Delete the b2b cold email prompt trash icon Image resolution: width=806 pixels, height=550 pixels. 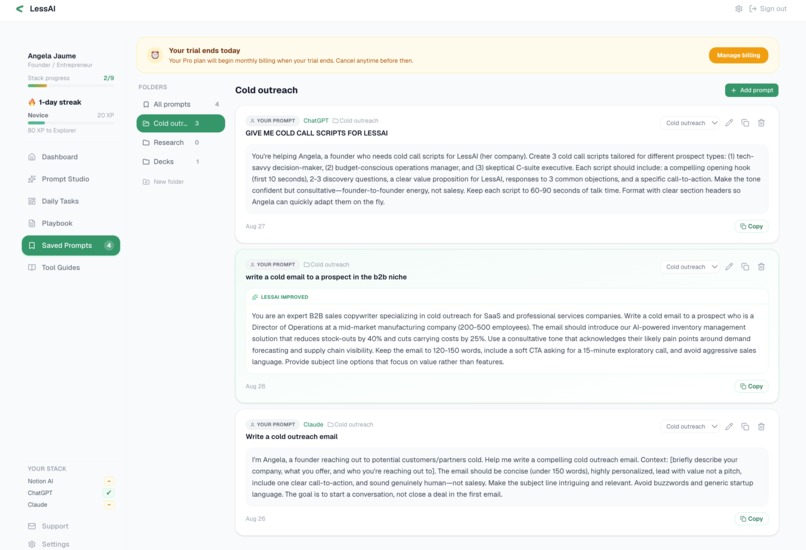761,267
